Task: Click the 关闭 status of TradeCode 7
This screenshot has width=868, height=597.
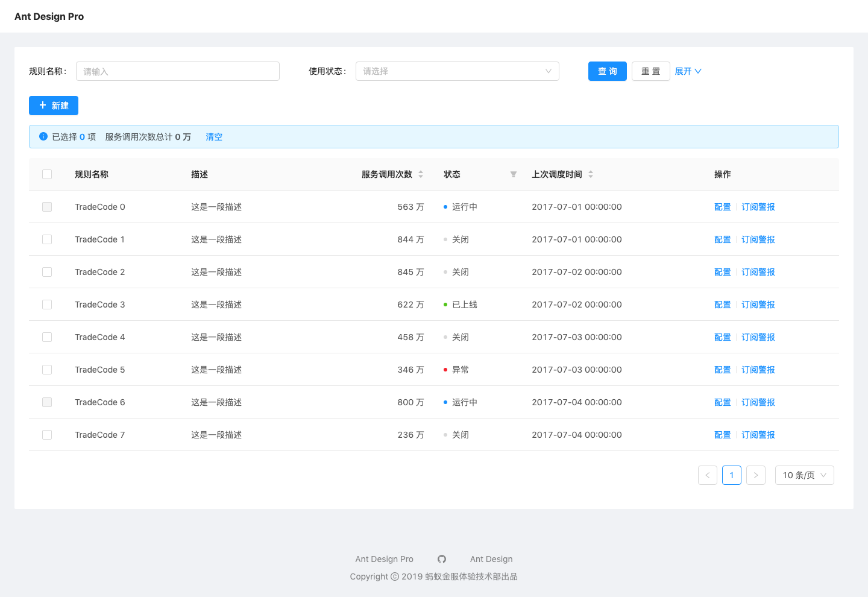Action: point(456,435)
